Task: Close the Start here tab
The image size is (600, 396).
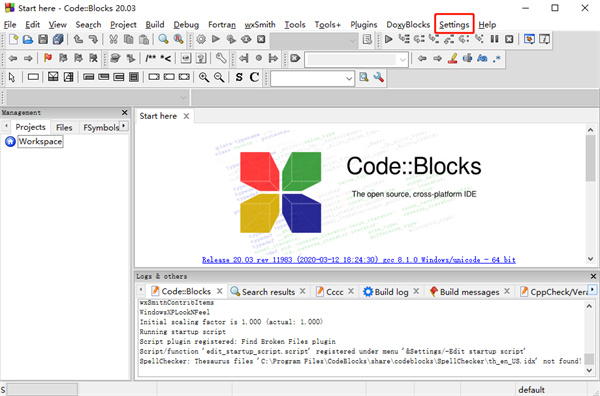Action: pos(186,116)
